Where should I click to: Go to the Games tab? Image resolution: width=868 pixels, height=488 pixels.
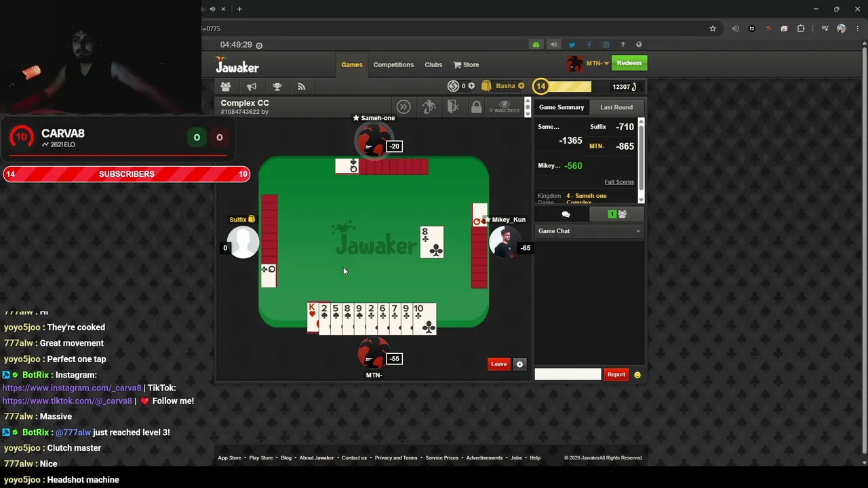coord(352,64)
